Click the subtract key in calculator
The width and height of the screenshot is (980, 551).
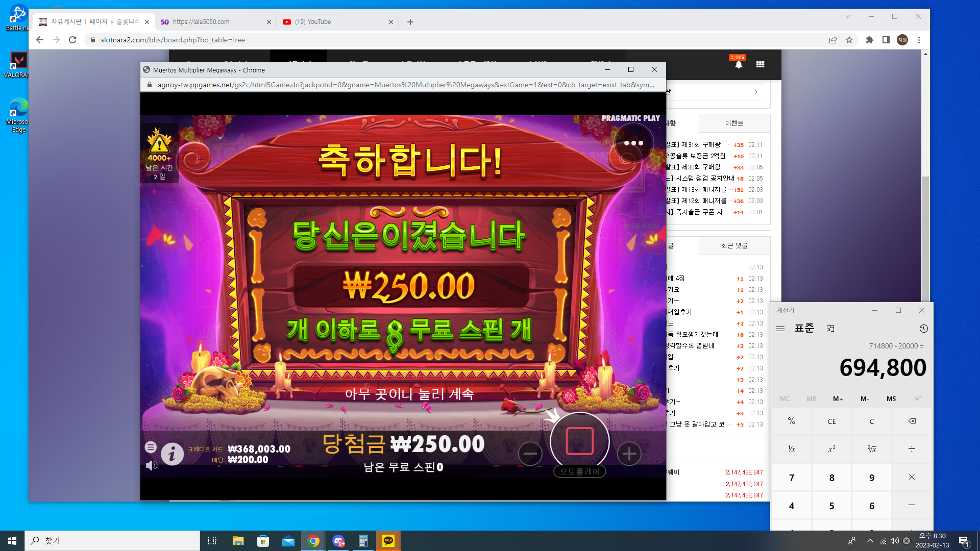(x=912, y=506)
